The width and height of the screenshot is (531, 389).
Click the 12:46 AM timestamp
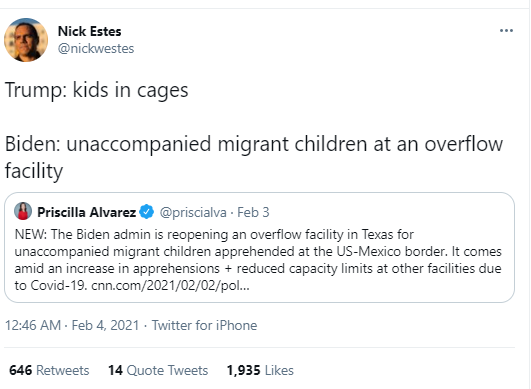(x=33, y=325)
